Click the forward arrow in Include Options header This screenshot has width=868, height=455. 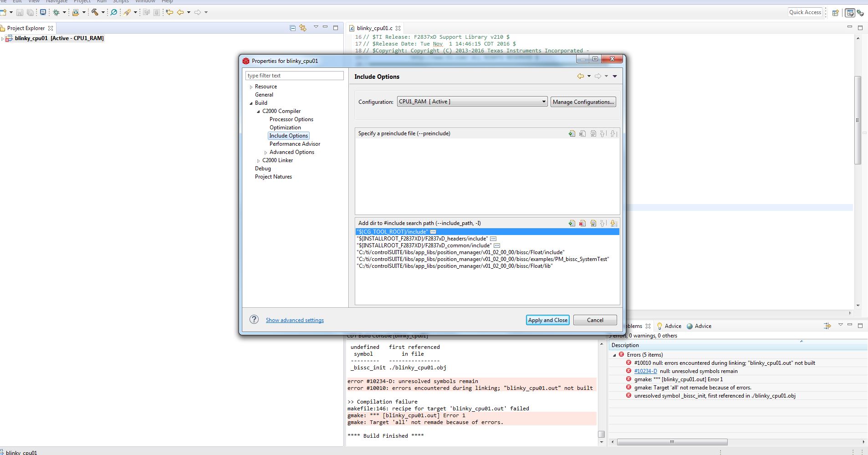click(x=598, y=76)
